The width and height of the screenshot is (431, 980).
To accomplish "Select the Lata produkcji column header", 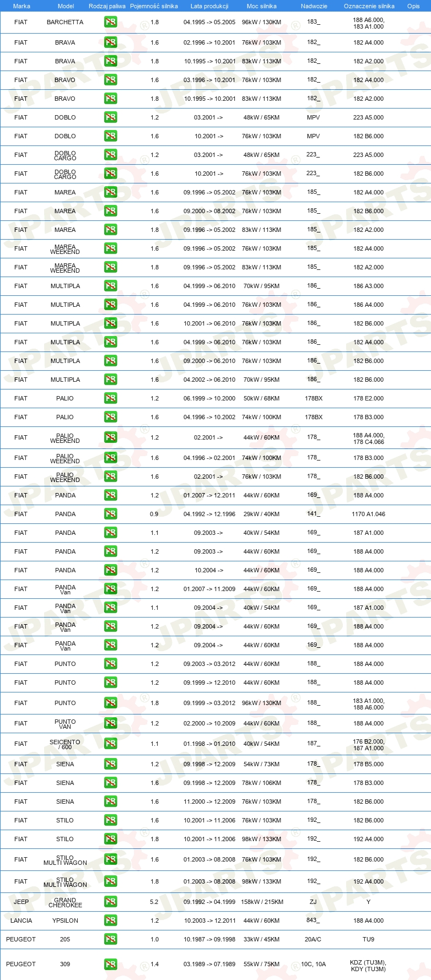I will pos(209,6).
